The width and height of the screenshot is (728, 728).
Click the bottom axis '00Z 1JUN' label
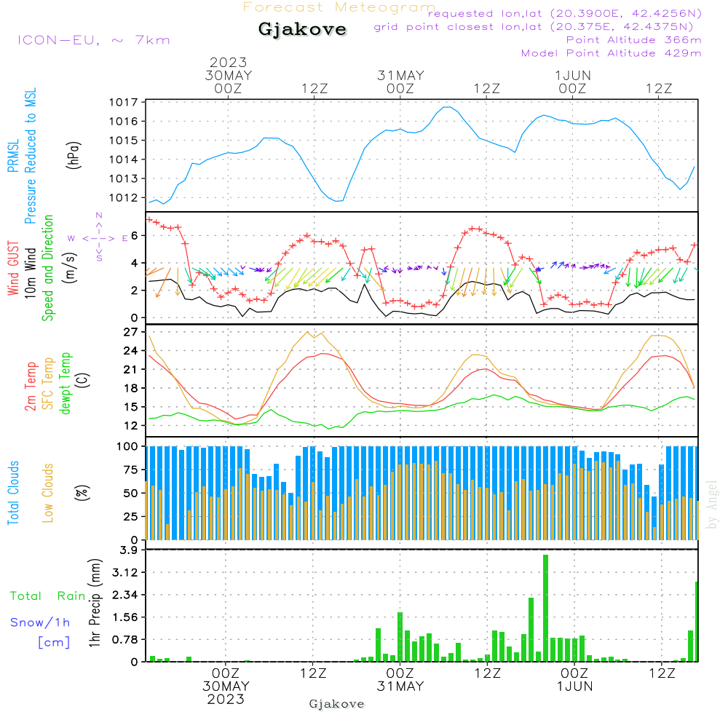click(575, 680)
